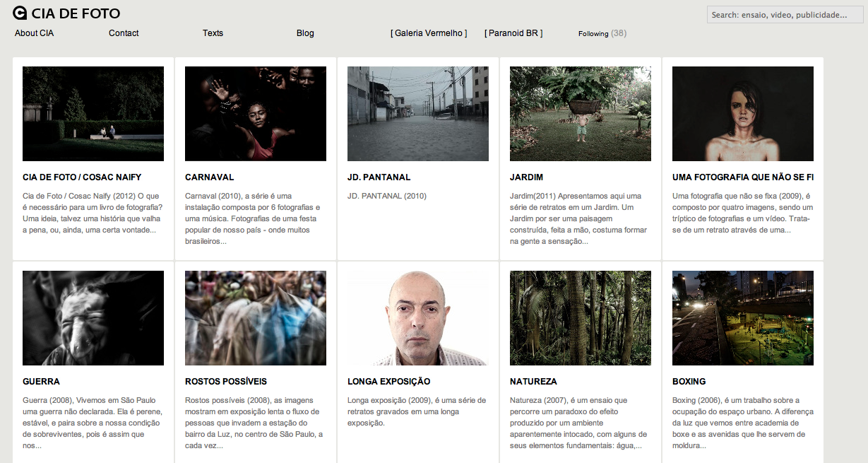Open the About CIA menu item
Viewport: 868px width, 463px height.
[34, 33]
